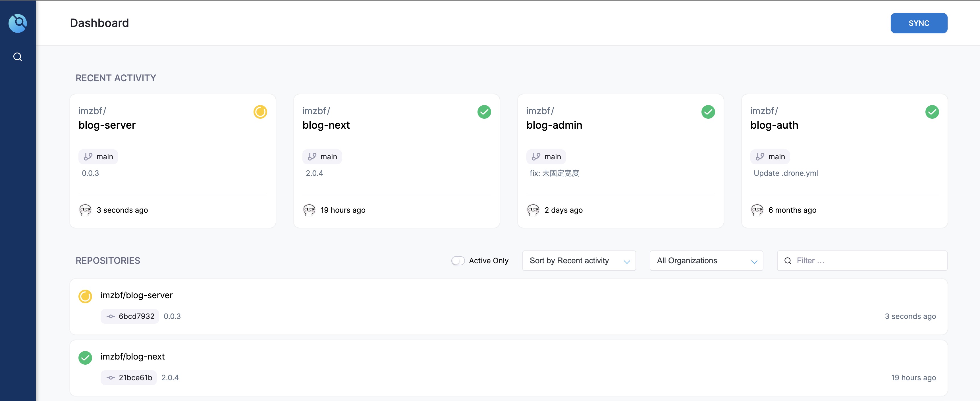The width and height of the screenshot is (980, 401).
Task: Click branch icon on blog-admin card
Action: coord(536,156)
